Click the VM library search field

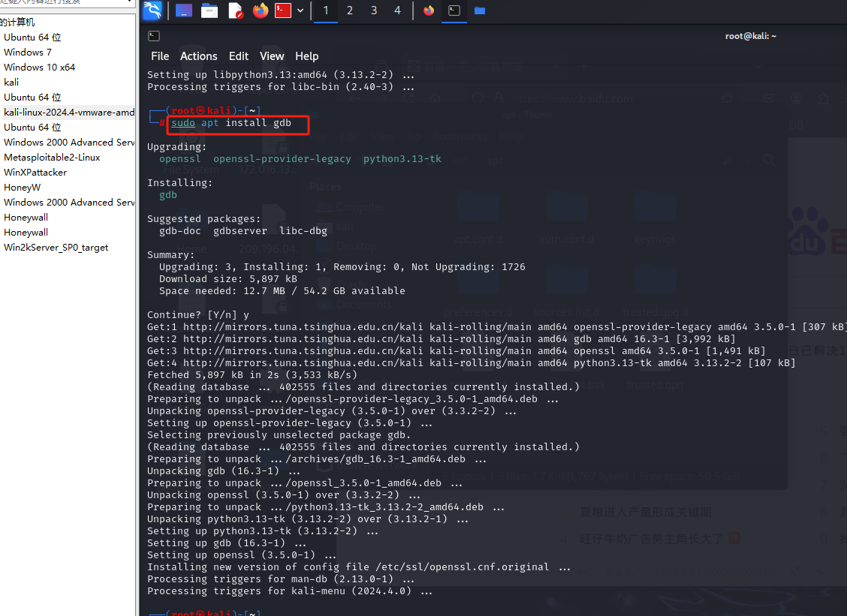pyautogui.click(x=65, y=3)
